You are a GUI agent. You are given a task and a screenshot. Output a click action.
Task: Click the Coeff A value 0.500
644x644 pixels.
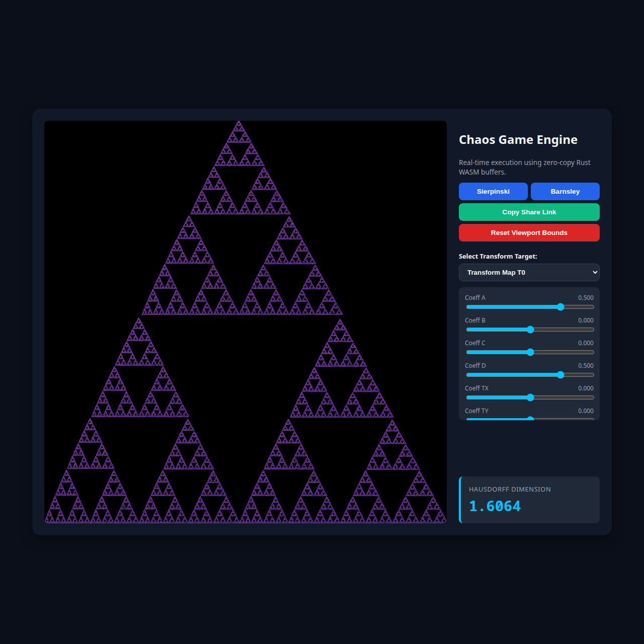(586, 298)
